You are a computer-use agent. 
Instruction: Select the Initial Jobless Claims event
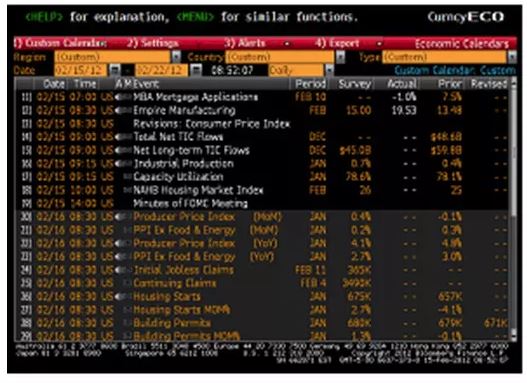pos(183,270)
